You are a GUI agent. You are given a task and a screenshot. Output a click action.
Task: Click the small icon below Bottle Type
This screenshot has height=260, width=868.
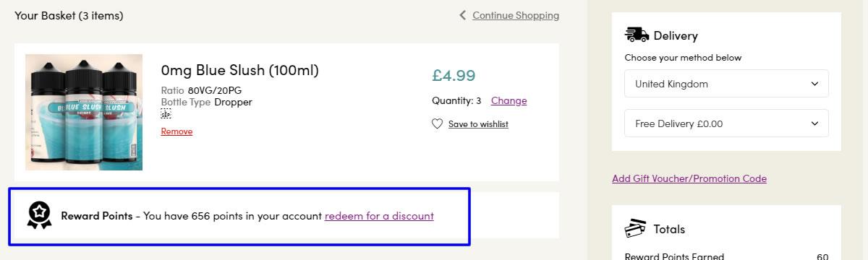pos(166,113)
